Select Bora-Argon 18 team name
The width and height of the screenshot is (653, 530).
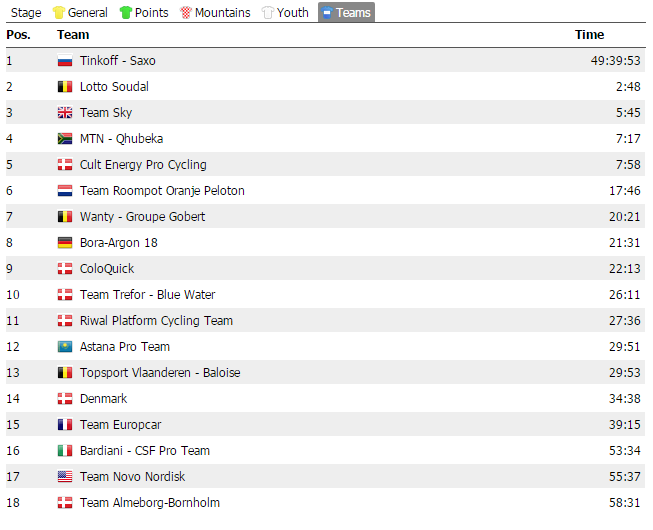pos(119,243)
